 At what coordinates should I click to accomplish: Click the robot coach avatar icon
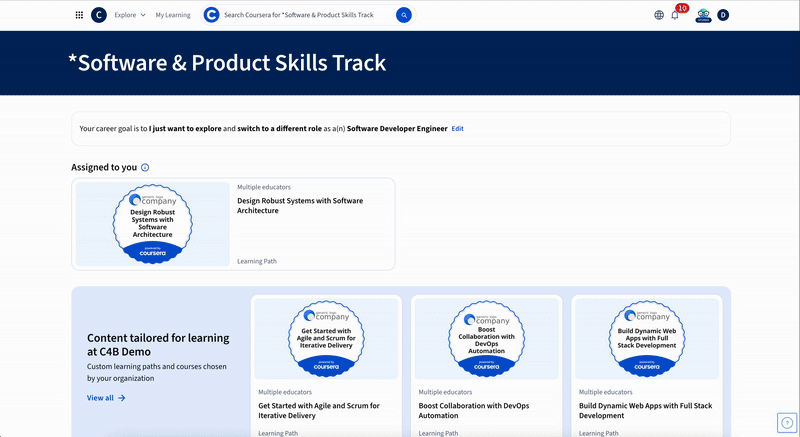click(x=704, y=15)
